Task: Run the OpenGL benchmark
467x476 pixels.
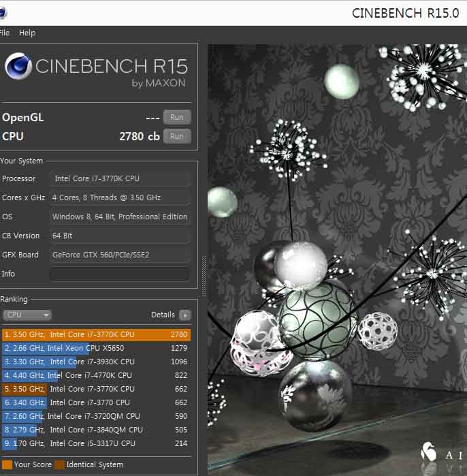Action: point(177,117)
